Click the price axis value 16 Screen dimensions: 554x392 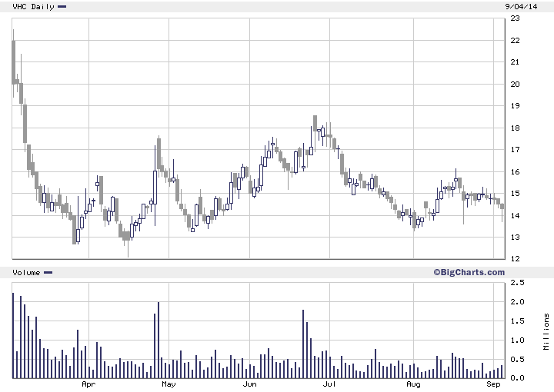coord(515,172)
